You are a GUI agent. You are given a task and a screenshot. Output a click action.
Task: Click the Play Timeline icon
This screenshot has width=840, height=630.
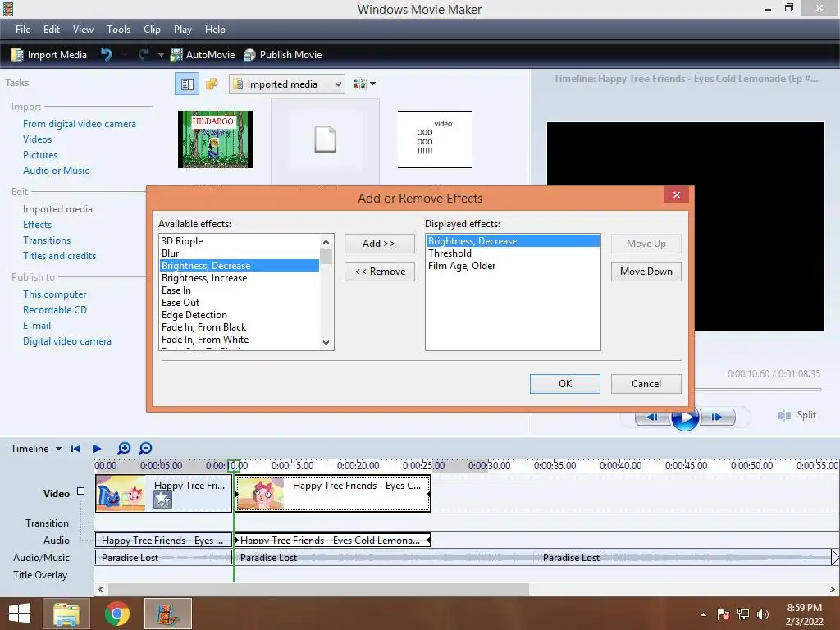click(x=97, y=449)
